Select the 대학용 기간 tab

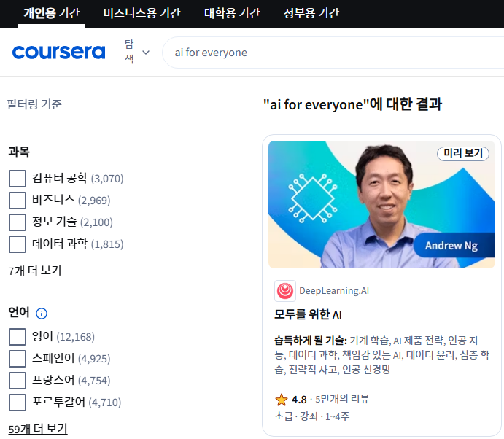point(232,14)
